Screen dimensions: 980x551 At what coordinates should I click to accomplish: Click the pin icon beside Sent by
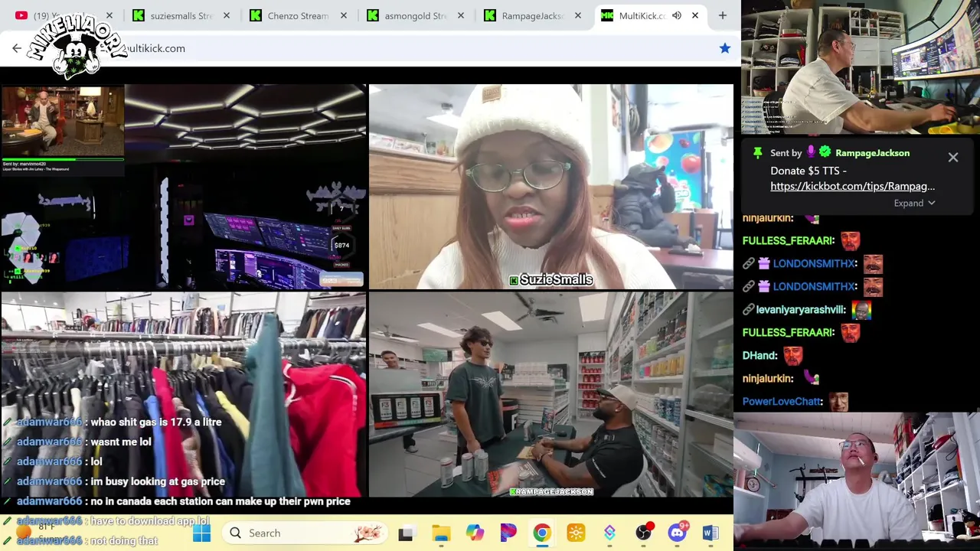pos(757,153)
